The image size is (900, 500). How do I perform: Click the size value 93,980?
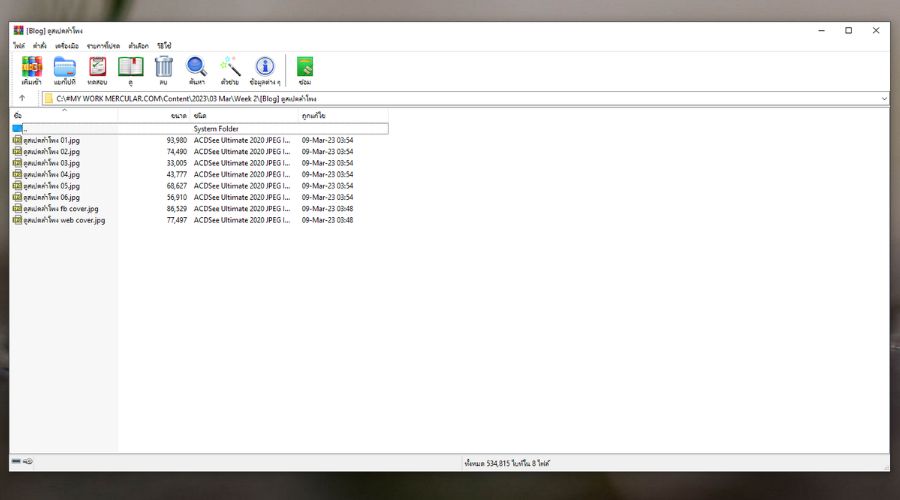(177, 140)
